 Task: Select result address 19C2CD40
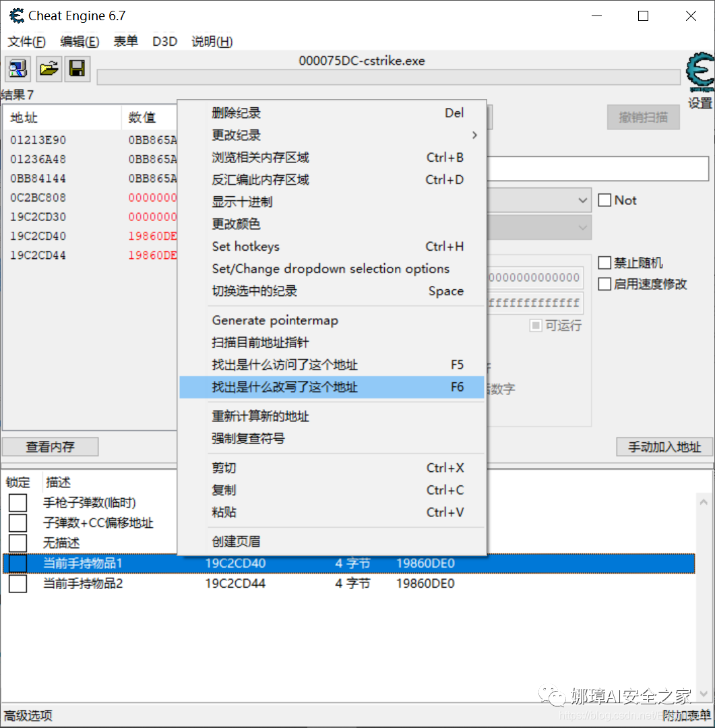38,237
